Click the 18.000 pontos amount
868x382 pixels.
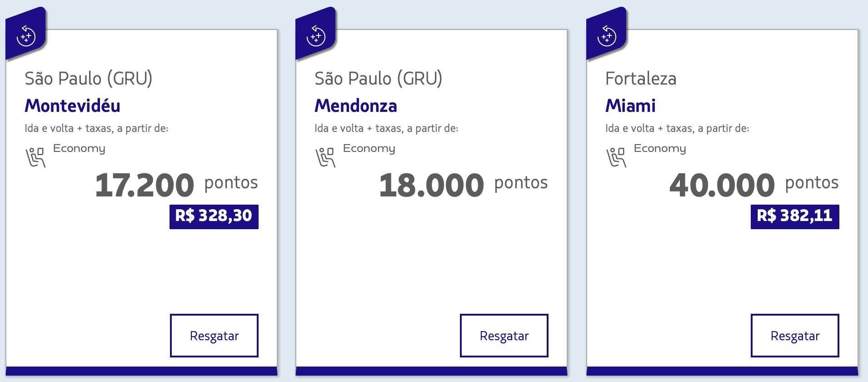coord(463,185)
